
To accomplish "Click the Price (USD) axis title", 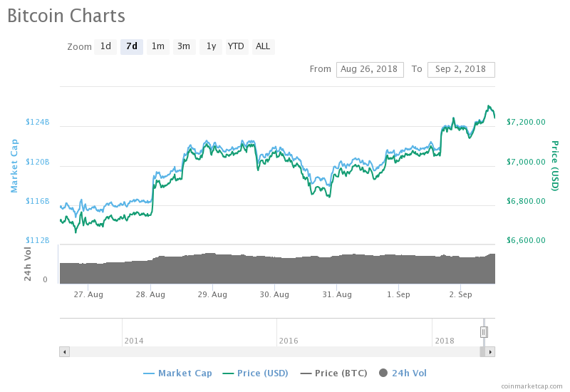I will [x=555, y=166].
